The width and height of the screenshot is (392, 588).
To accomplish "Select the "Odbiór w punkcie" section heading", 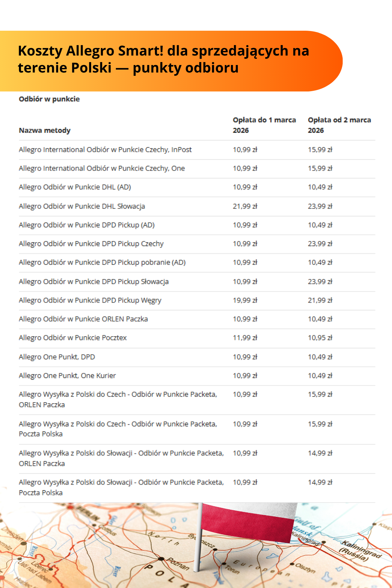I will 49,99.
